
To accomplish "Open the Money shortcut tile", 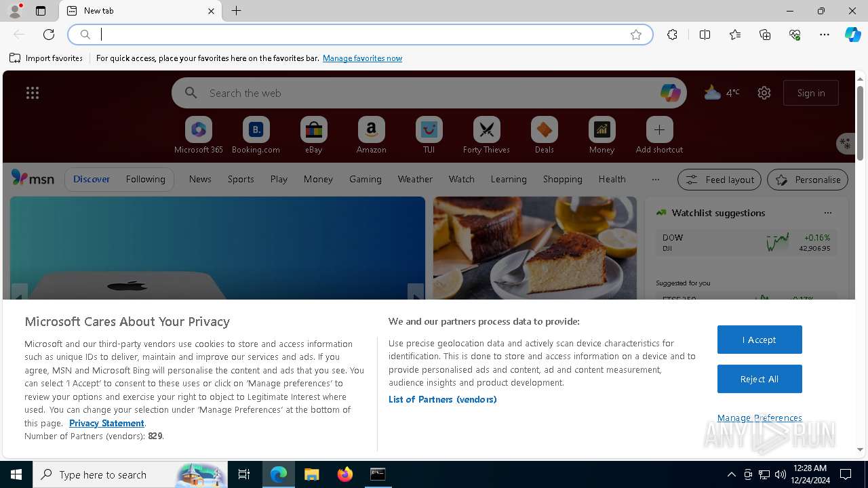I will tap(601, 136).
